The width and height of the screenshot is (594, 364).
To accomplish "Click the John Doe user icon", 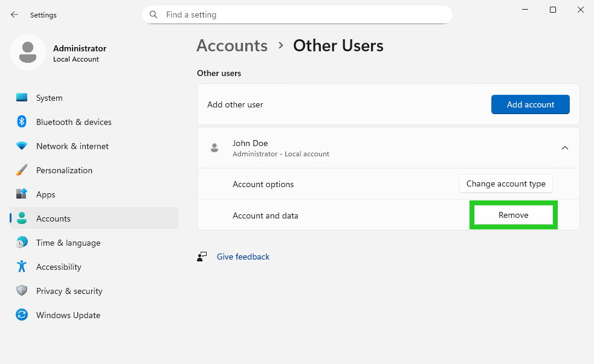I will click(x=215, y=148).
